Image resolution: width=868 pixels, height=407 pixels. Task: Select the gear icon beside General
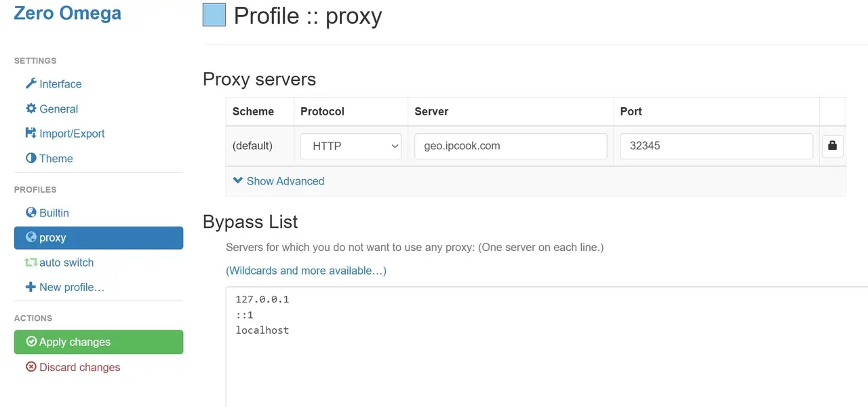click(30, 109)
